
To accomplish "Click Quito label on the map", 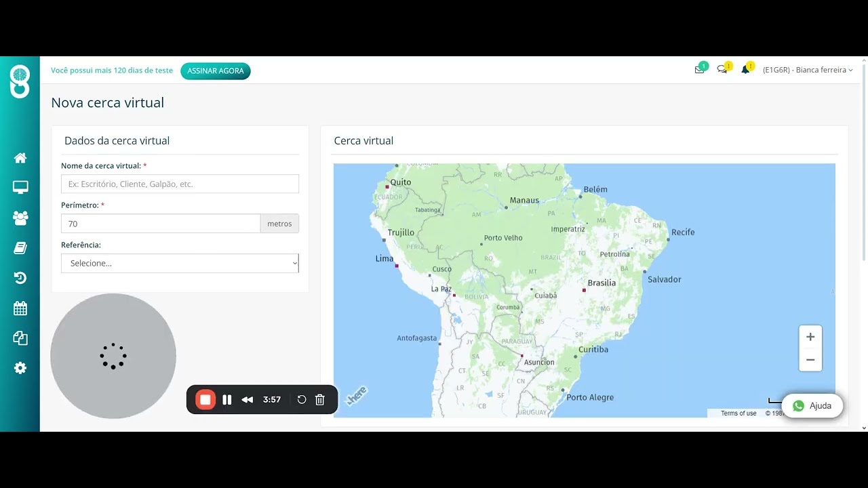I will point(401,182).
